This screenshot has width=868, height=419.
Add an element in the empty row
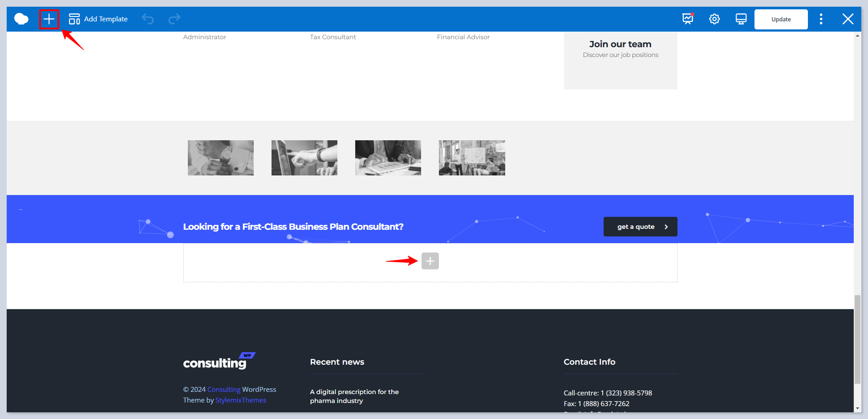click(430, 261)
